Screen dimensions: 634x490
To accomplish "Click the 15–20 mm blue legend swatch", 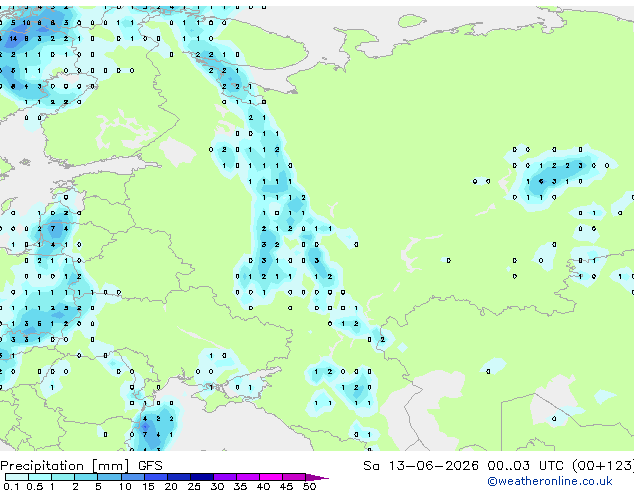I will point(156,477).
